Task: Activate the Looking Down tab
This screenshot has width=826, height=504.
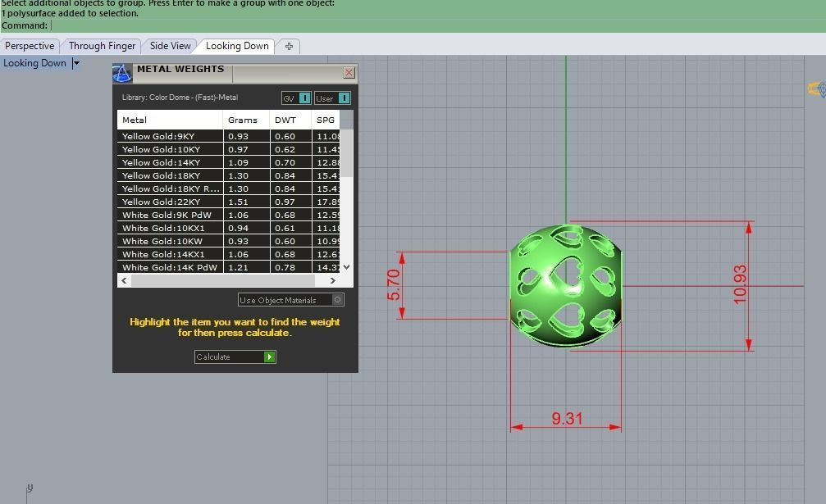Action: [x=237, y=46]
